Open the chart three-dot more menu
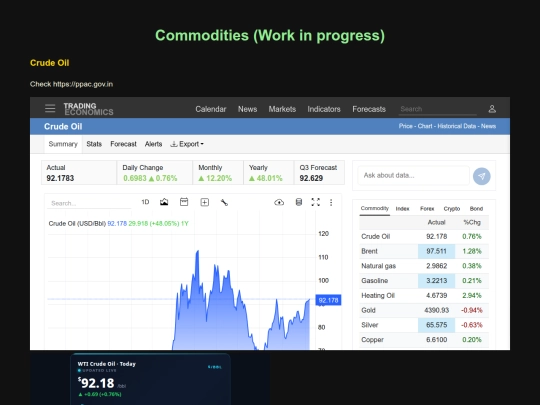Image resolution: width=540 pixels, height=405 pixels. (331, 202)
